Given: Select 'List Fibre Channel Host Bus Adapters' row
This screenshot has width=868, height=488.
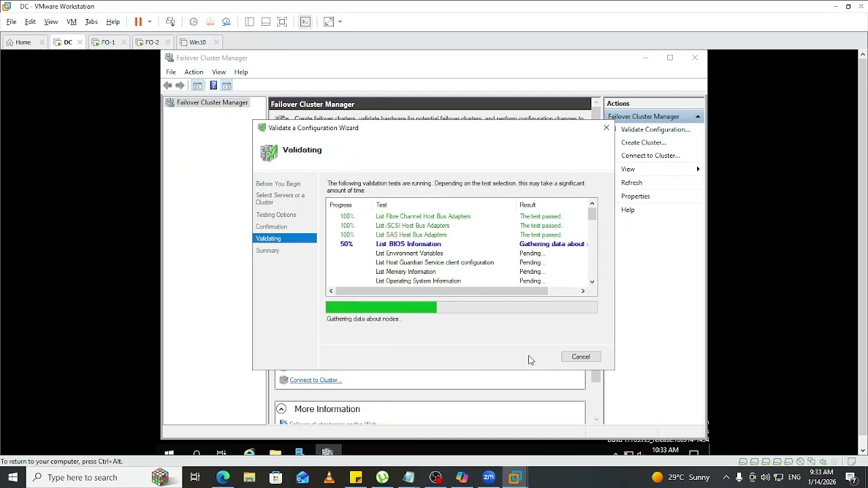Looking at the screenshot, I should click(423, 216).
